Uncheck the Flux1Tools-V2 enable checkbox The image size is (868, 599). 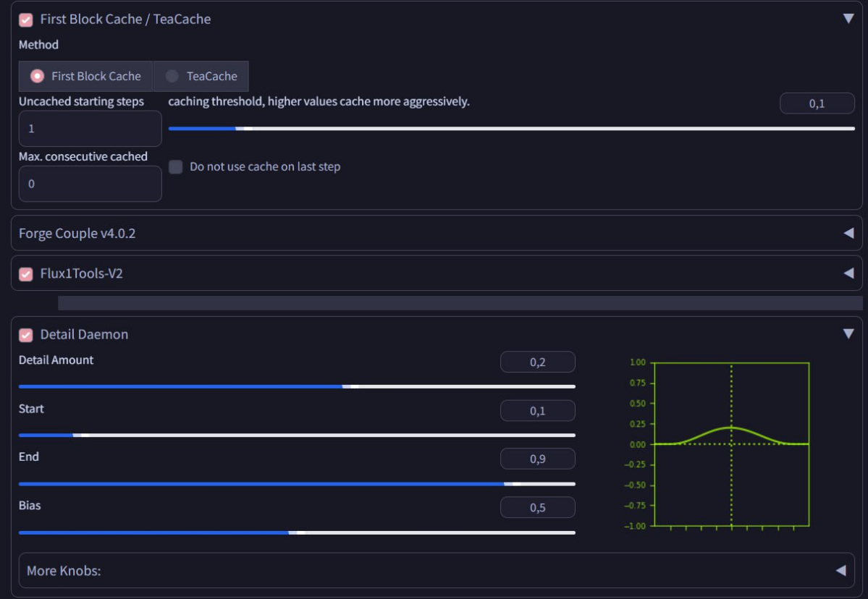[26, 274]
